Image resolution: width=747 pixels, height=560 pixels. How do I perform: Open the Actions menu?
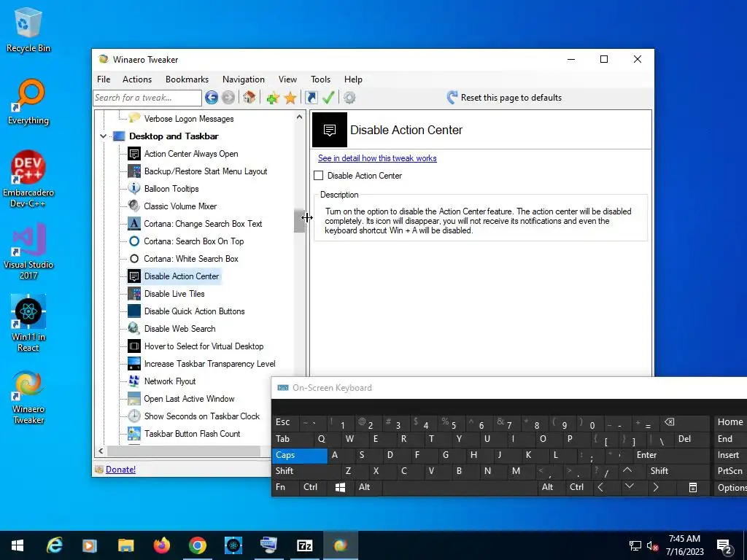pyautogui.click(x=137, y=79)
